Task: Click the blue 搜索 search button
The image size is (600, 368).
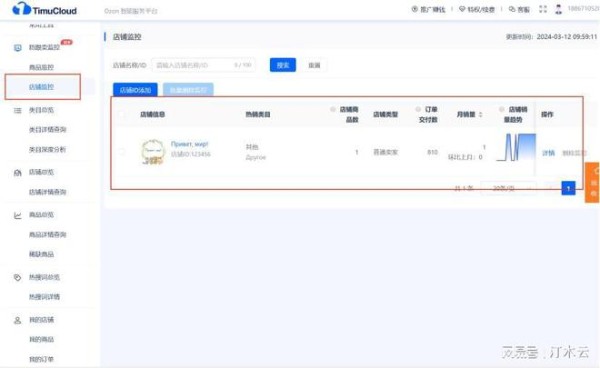Action: click(x=283, y=65)
